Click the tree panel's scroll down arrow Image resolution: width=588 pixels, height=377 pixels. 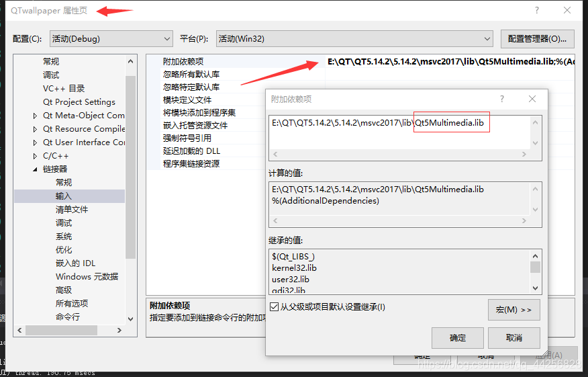pyautogui.click(x=130, y=319)
